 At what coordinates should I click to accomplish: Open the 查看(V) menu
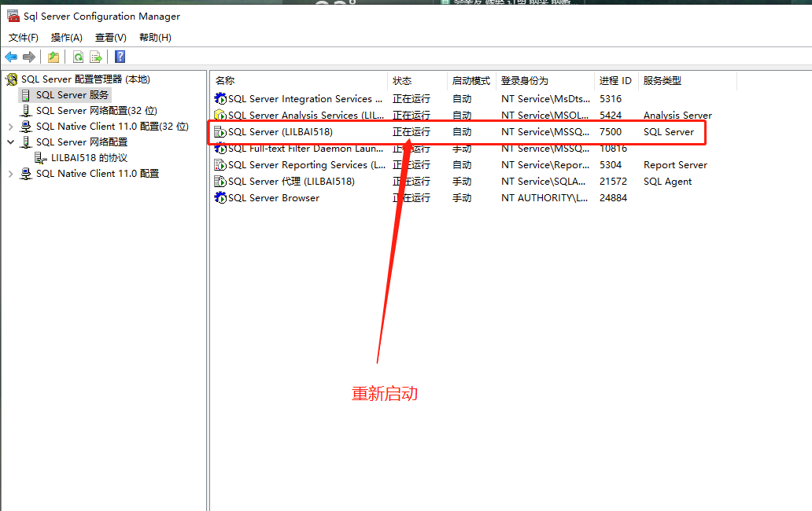pyautogui.click(x=110, y=37)
